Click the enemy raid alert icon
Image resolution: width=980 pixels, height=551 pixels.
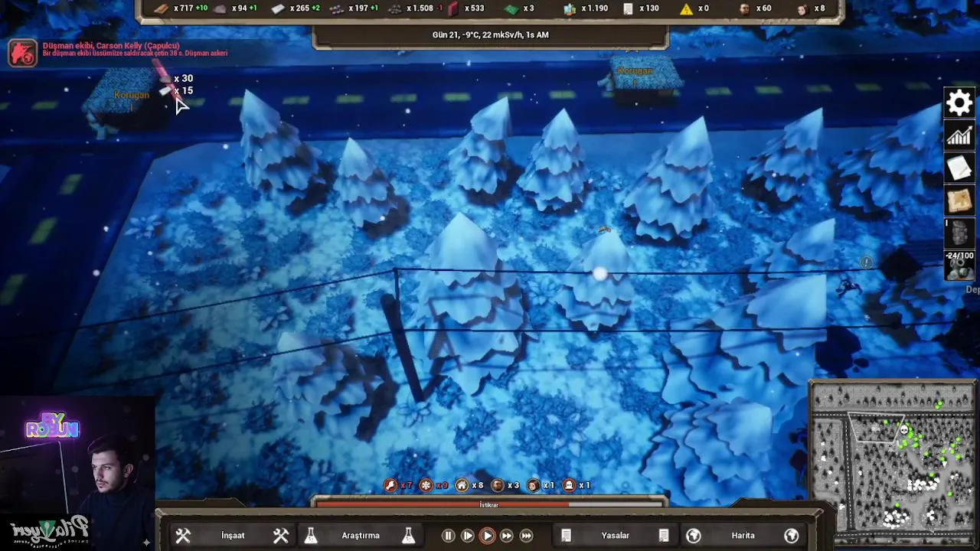coord(22,52)
